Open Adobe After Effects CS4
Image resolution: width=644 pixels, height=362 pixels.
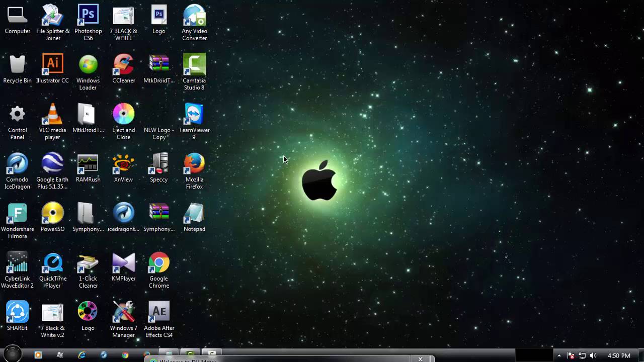point(159,320)
